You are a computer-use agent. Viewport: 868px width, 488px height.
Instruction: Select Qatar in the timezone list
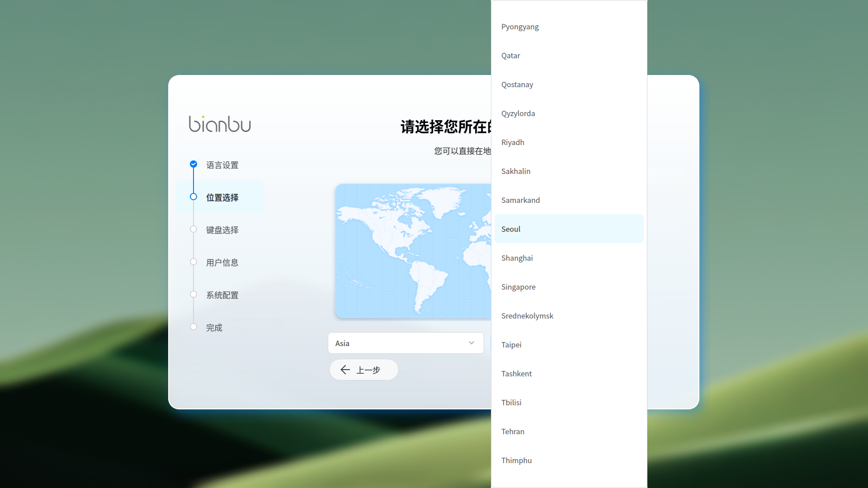point(510,55)
